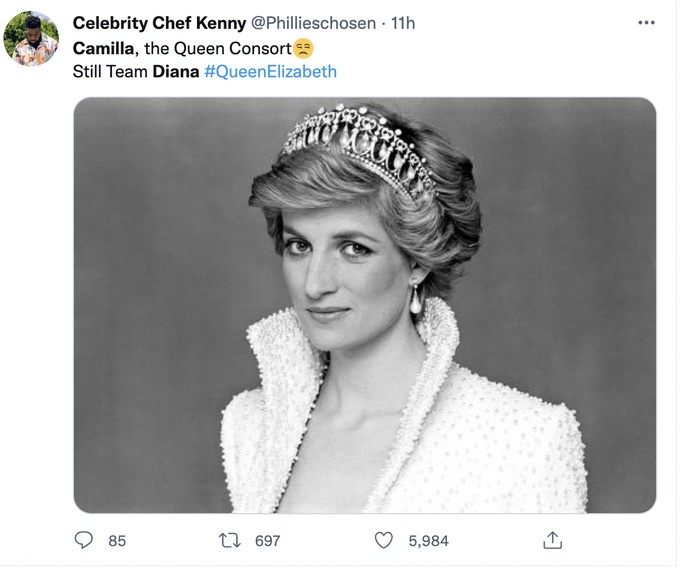Screen dimensions: 700x568
Task: Click the like count 5,984
Action: point(428,540)
